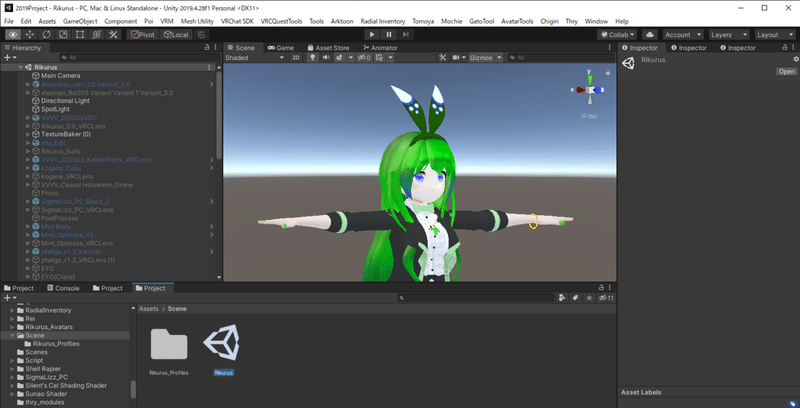Select the Rikurus_Profiles folder thumbnail
This screenshot has height=408, width=800.
(x=169, y=344)
